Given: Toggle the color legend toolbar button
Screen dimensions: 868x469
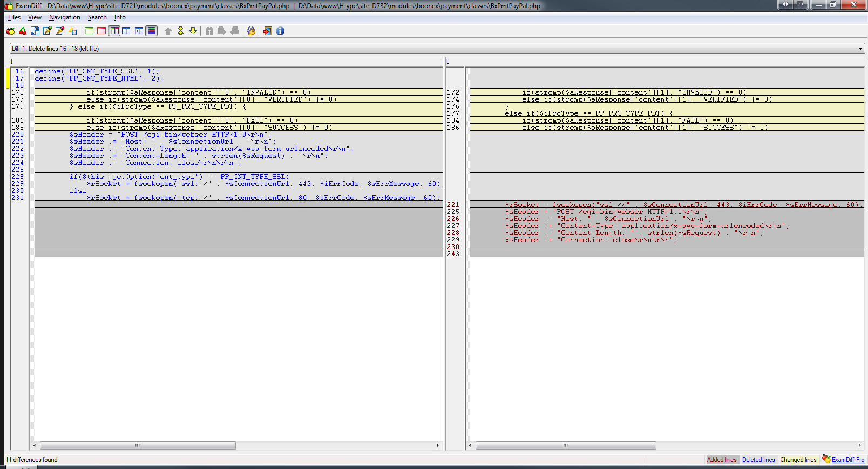Looking at the screenshot, I should [x=152, y=31].
